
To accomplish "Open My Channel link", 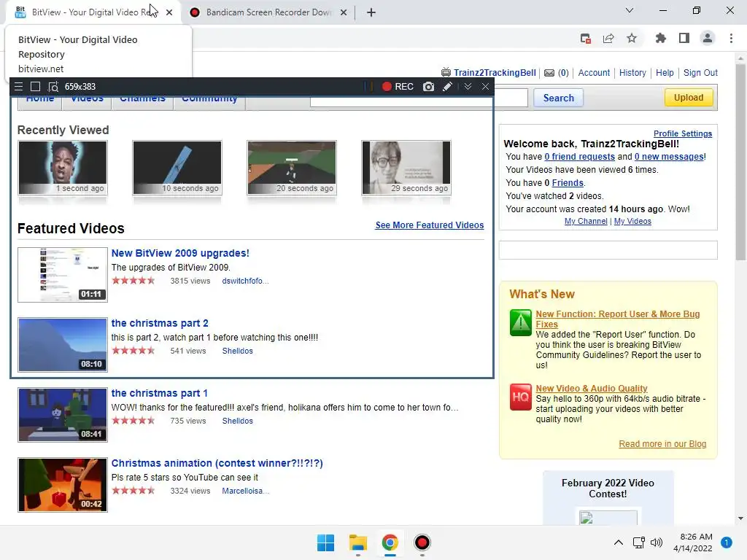I will pyautogui.click(x=586, y=222).
